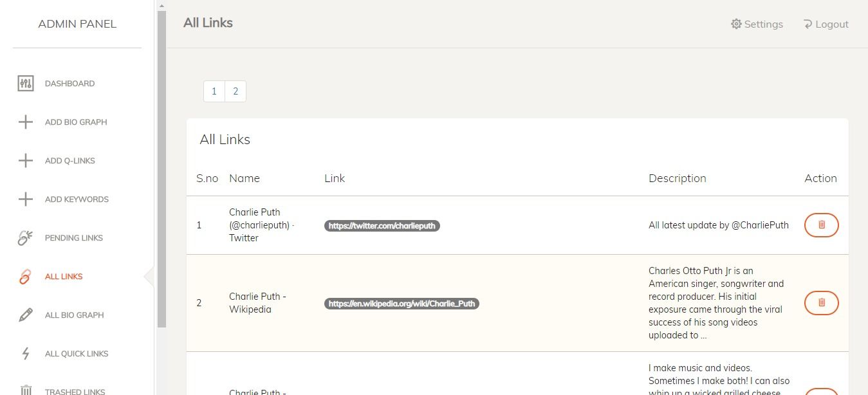868x395 pixels.
Task: Click serial number 2 cell
Action: coord(199,302)
